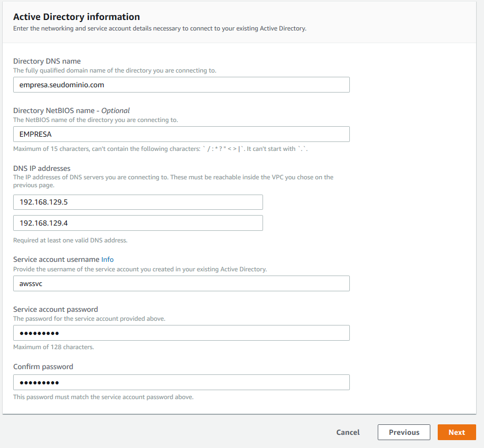Select the second DNS IP address field
Screen dimensions: 484x448
click(138, 223)
